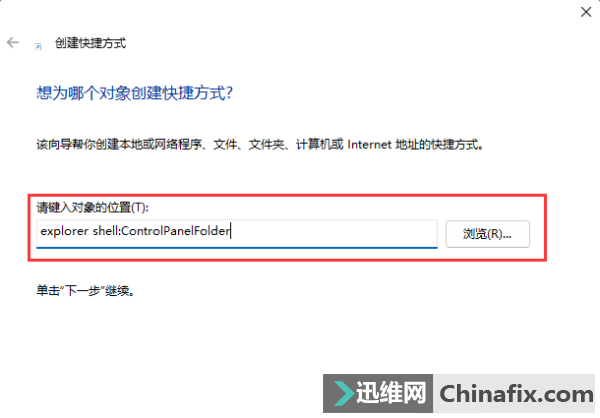Click the red highlight border around location
This screenshot has width=600, height=418.
[287, 196]
